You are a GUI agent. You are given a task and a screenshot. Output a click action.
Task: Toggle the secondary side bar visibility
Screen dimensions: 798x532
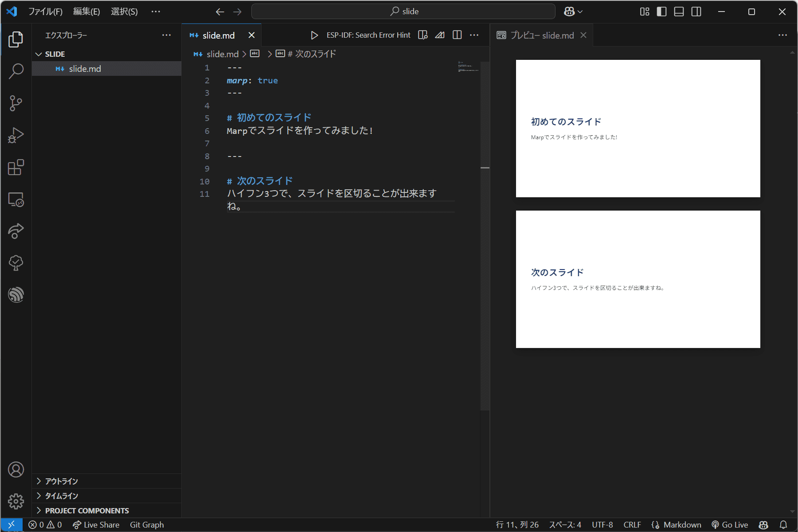[x=696, y=12]
